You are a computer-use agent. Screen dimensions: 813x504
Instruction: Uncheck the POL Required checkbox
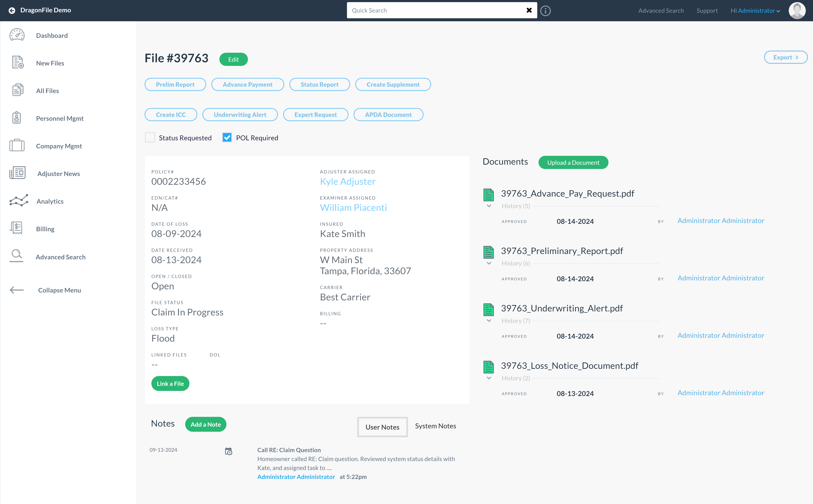pos(227,137)
